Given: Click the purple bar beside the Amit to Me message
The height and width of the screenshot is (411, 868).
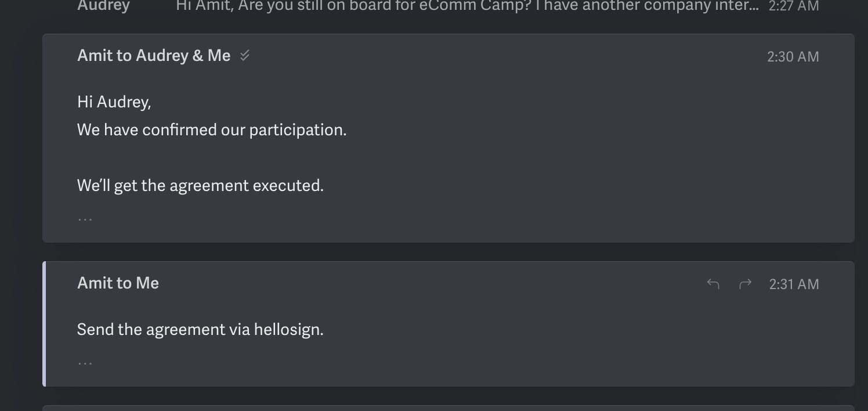Looking at the screenshot, I should point(45,324).
